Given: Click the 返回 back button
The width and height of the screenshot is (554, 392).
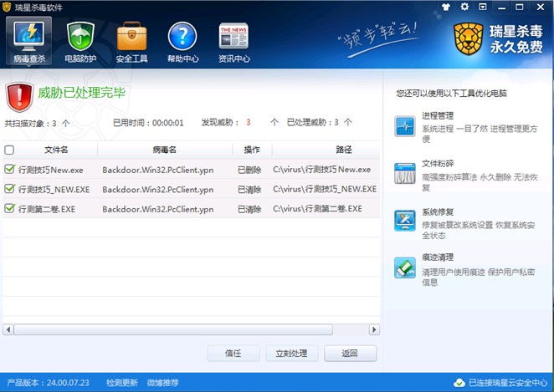Looking at the screenshot, I should (x=350, y=354).
